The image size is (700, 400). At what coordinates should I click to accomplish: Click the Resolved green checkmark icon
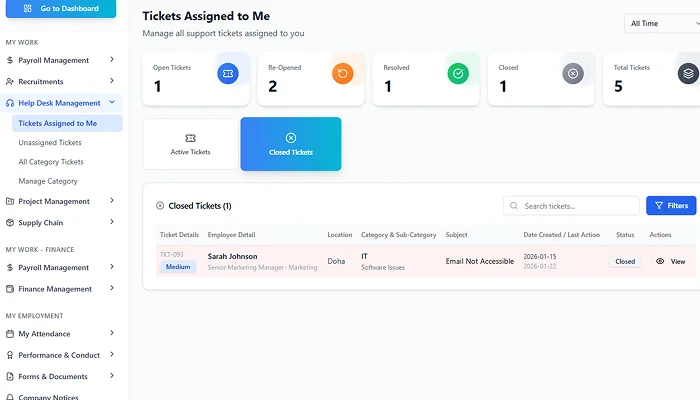tap(458, 73)
